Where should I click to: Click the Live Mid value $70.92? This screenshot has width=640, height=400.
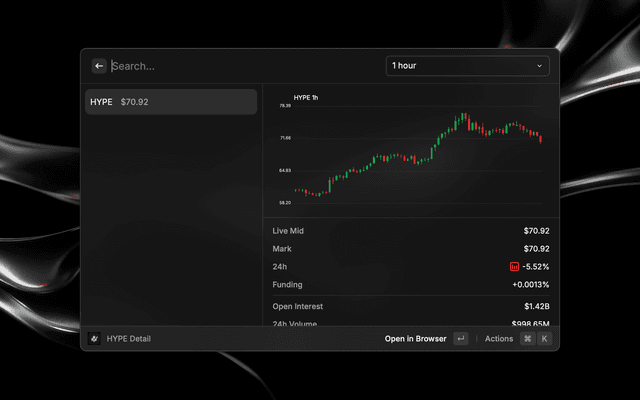536,231
